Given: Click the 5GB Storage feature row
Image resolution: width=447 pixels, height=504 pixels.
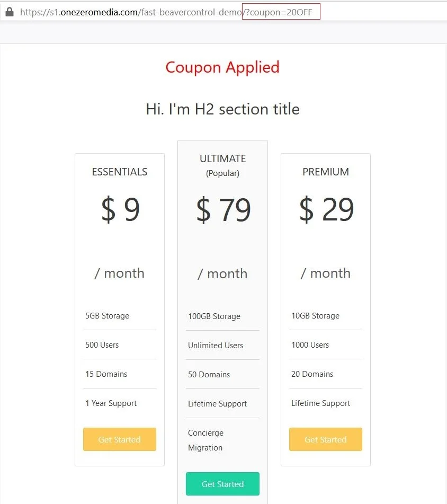Looking at the screenshot, I should (108, 316).
